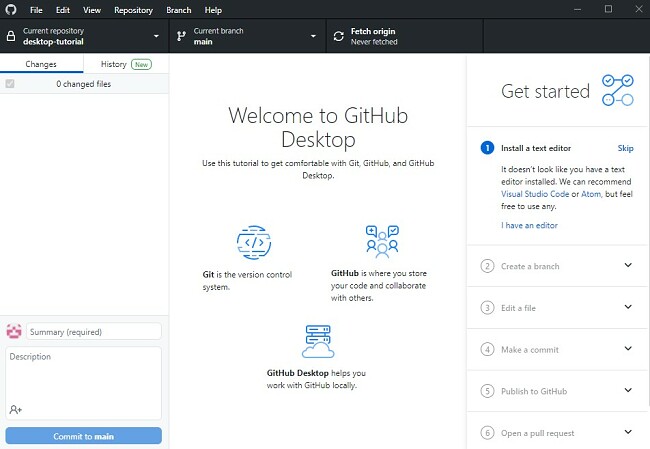Maximize the GitHub Desktop window
Screen dimensions: 650x449
click(608, 9)
